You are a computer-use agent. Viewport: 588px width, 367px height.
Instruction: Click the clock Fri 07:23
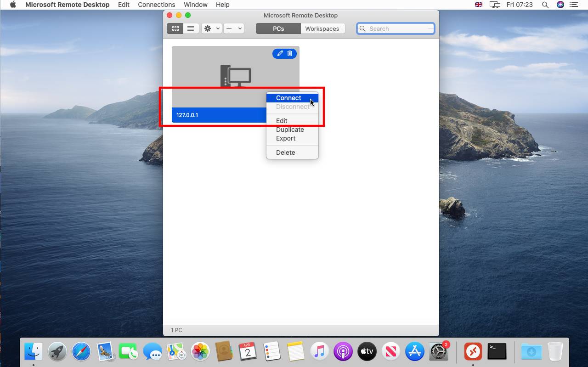pyautogui.click(x=520, y=5)
